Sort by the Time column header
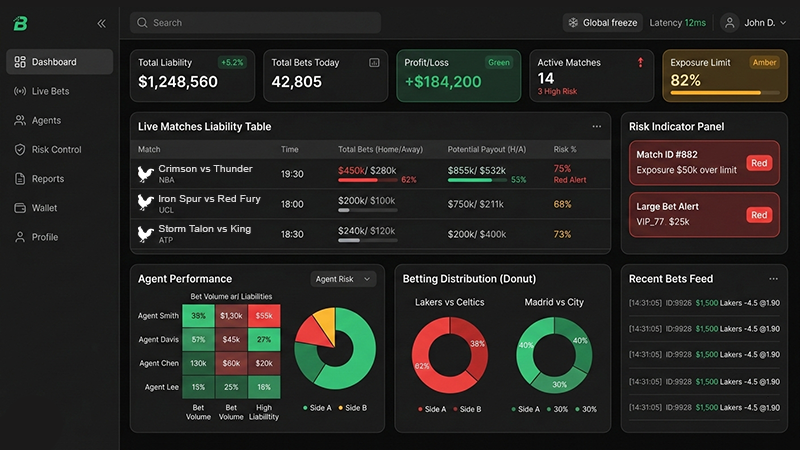Screen dimensions: 800x450 pos(289,149)
